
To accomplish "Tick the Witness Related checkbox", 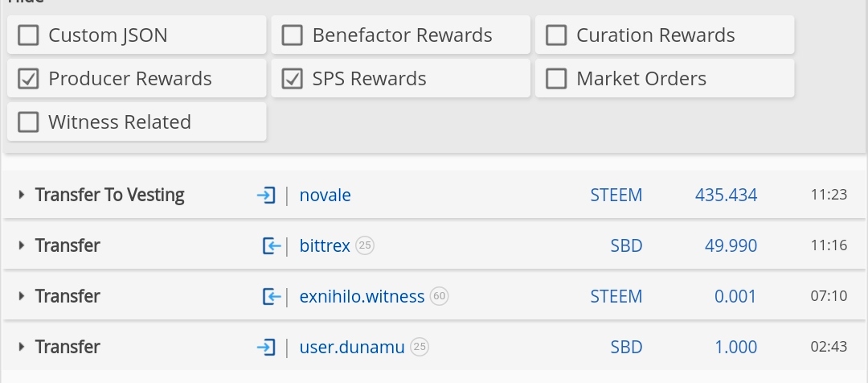I will (x=28, y=122).
